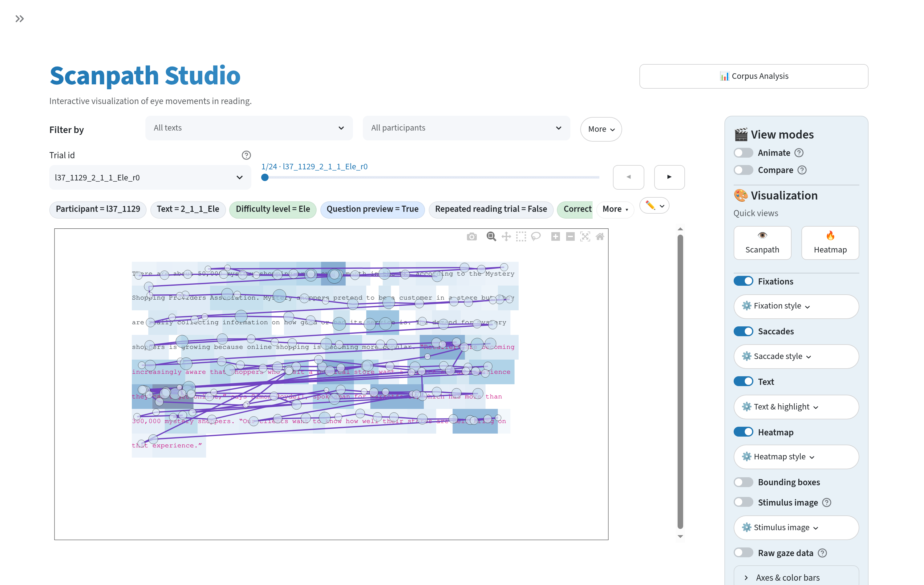Open Corpus Analysis
Screen dimensions: 924x585
(754, 76)
